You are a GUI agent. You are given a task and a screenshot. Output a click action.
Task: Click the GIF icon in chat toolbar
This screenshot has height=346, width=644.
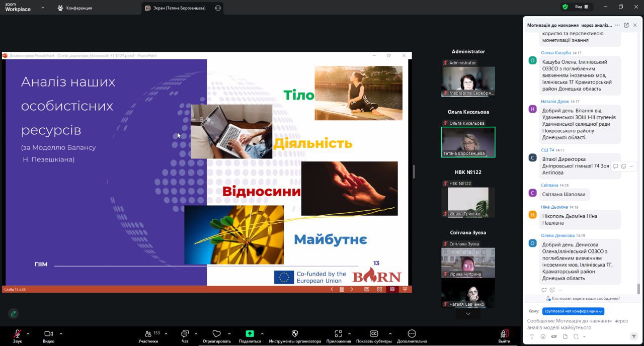click(554, 336)
